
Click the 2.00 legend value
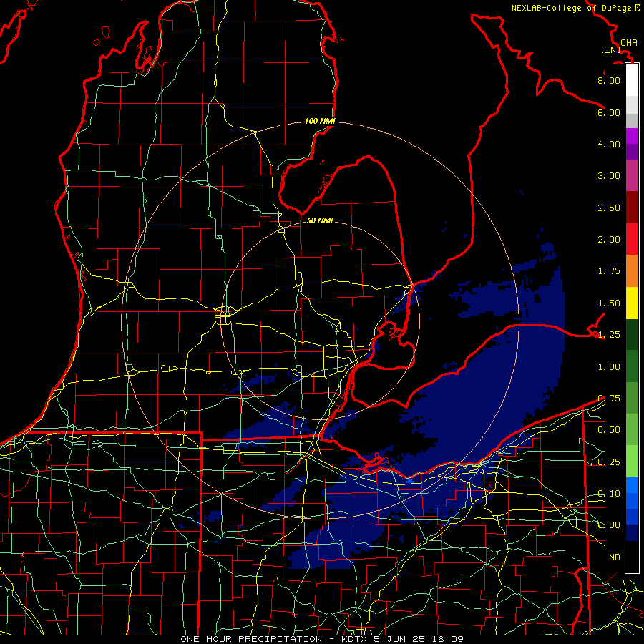(x=609, y=239)
